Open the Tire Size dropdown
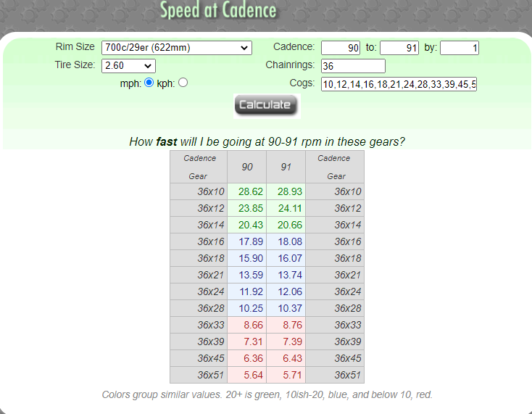This screenshot has width=532, height=414. pyautogui.click(x=129, y=66)
